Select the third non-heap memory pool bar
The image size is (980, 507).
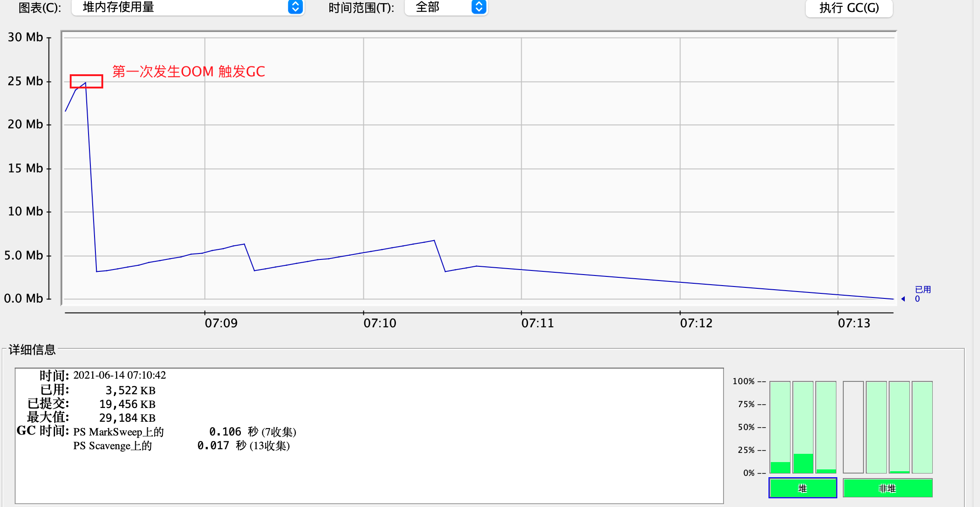point(899,427)
